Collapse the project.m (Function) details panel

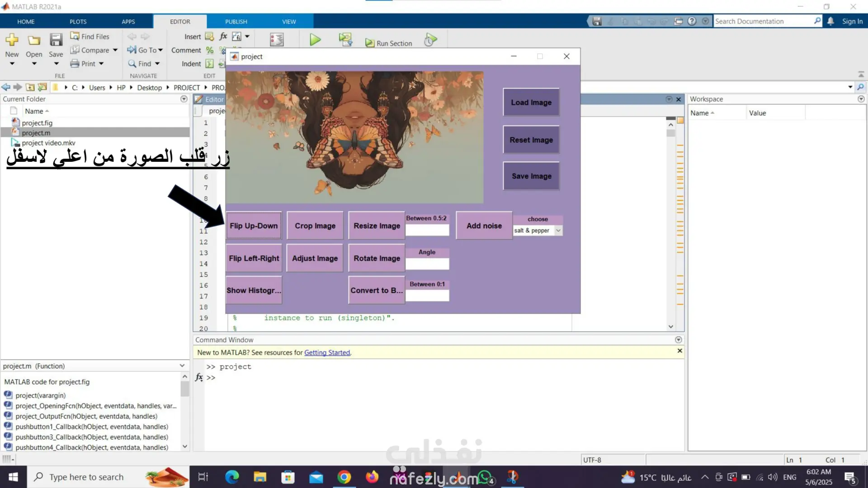(182, 366)
